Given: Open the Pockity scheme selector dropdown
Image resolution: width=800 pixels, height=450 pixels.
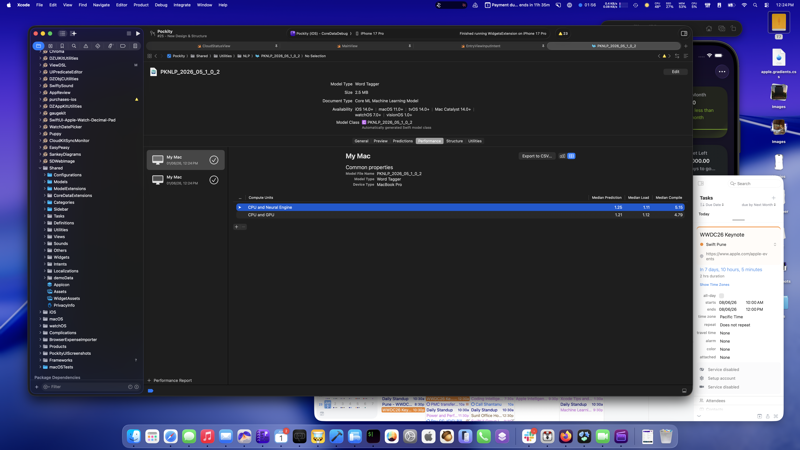Looking at the screenshot, I should 319,34.
